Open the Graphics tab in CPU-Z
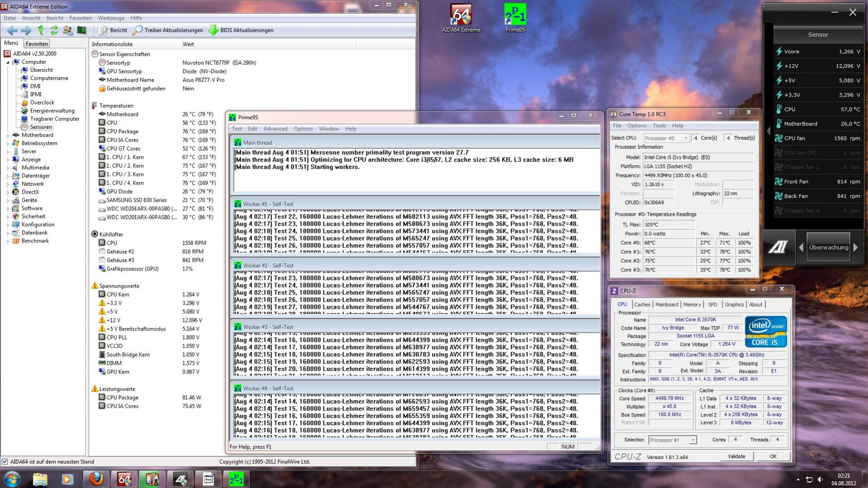Screen dimensions: 868x488 tap(734, 305)
